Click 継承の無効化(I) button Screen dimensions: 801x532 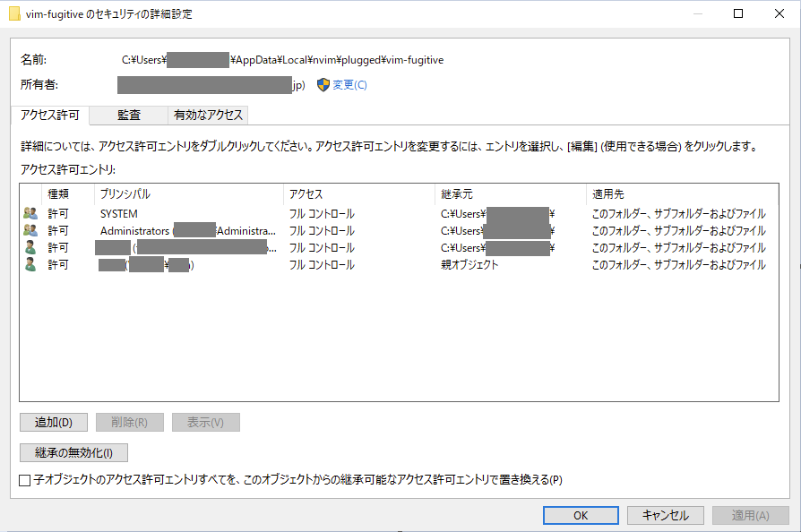[x=73, y=452]
